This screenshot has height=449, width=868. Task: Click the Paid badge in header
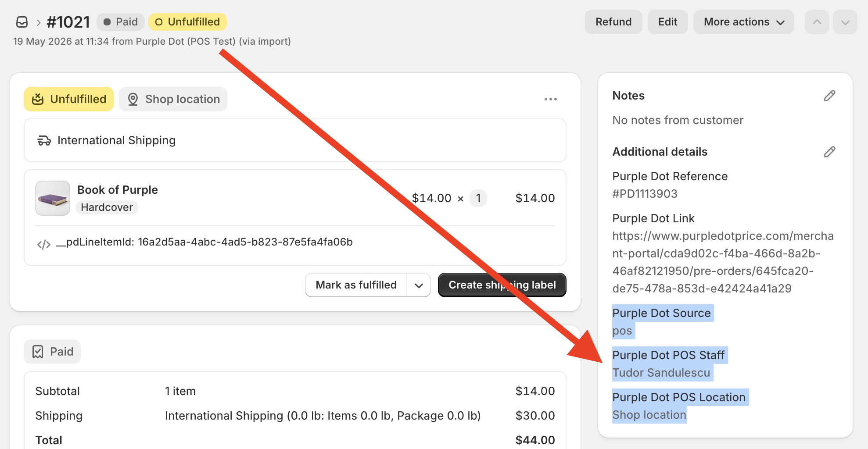pyautogui.click(x=121, y=22)
